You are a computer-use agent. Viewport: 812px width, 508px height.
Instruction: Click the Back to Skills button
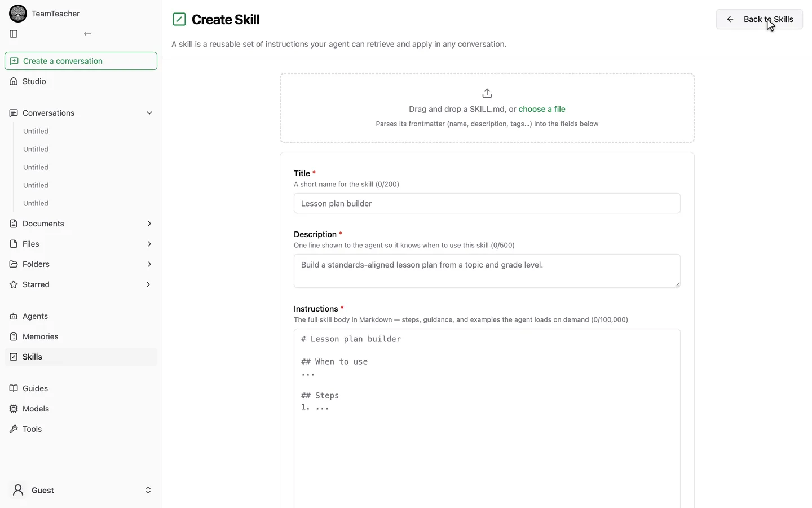tap(759, 19)
